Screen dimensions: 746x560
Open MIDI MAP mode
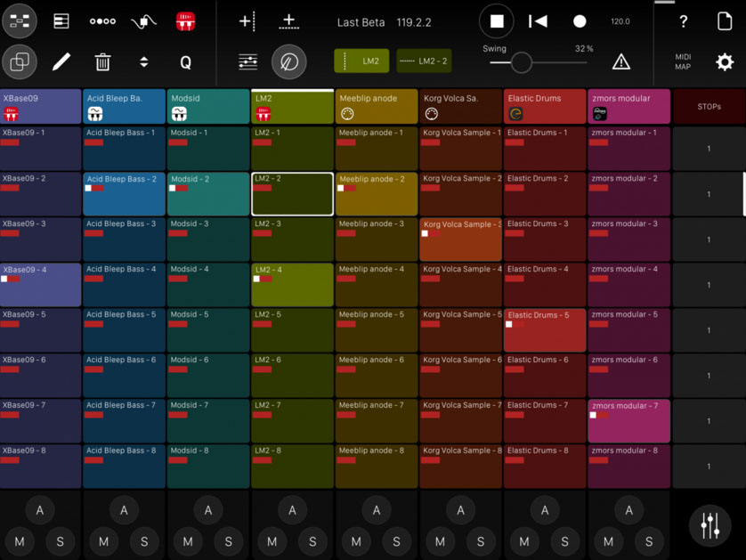tap(683, 61)
